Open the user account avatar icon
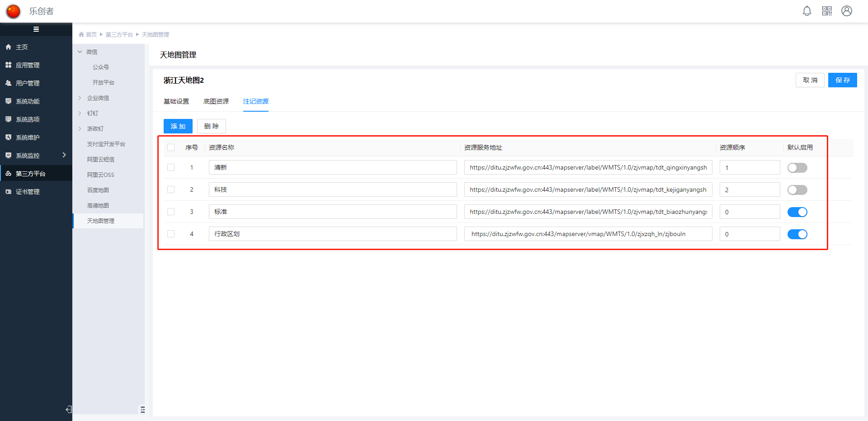 tap(847, 11)
